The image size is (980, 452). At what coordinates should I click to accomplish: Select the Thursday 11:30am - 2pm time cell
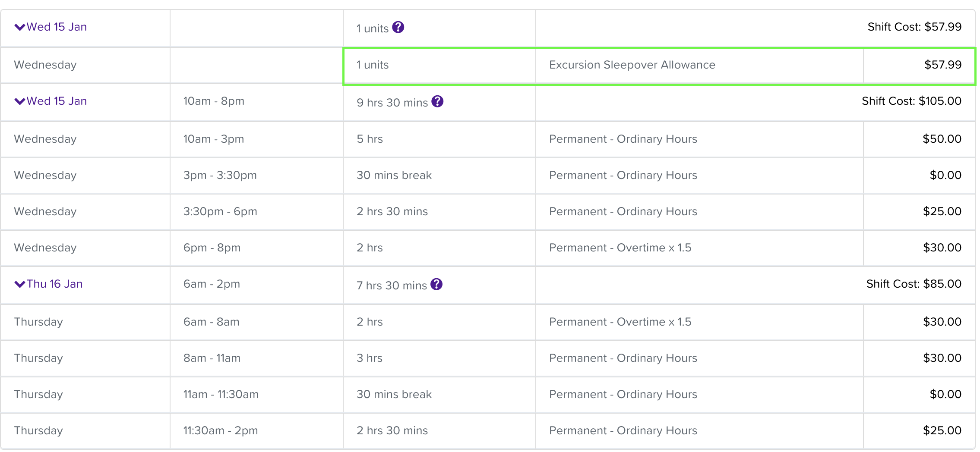[x=256, y=430]
